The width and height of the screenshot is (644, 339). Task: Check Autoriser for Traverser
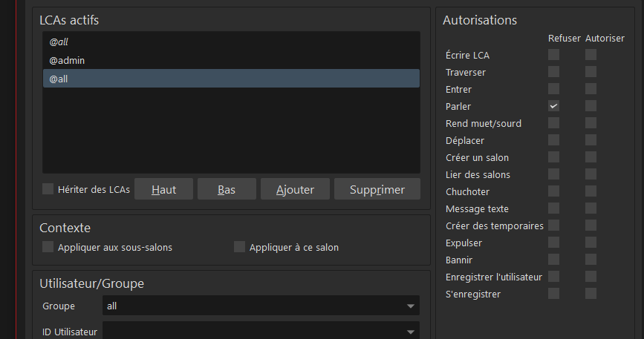(591, 72)
